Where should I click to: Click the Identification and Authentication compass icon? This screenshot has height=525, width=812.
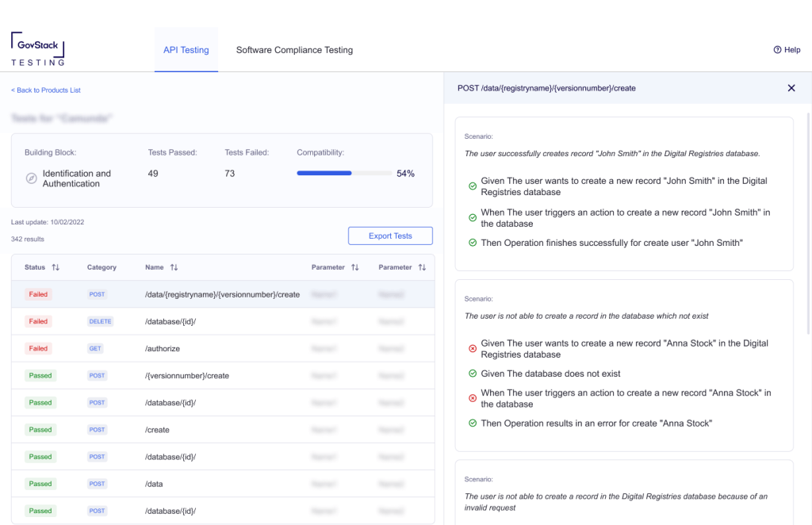(31, 178)
